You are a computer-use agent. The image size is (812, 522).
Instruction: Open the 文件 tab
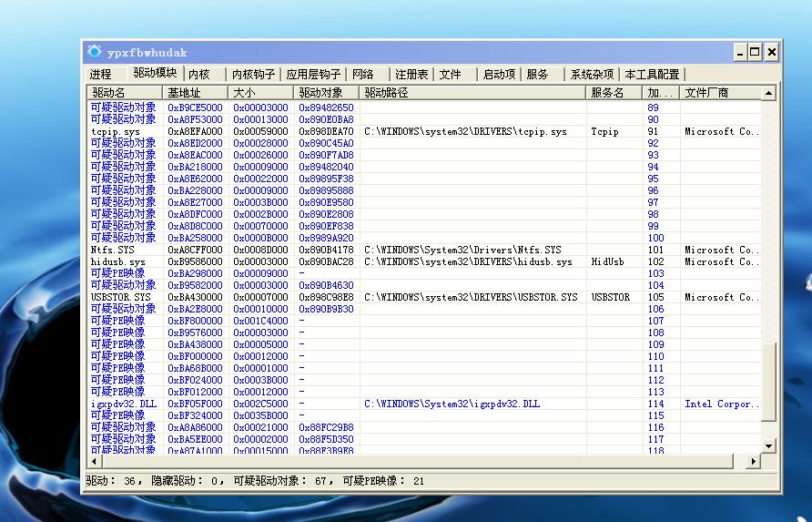(450, 74)
